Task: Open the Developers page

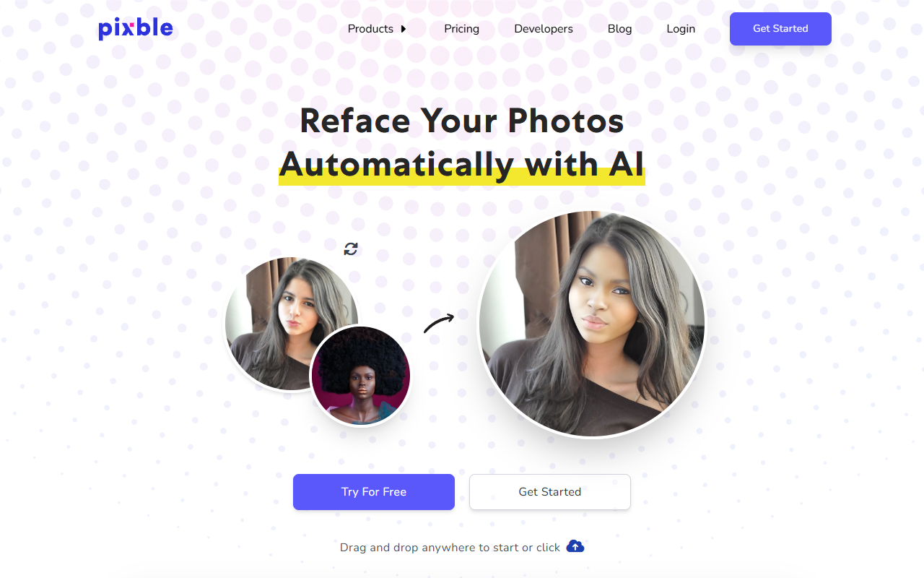Action: (x=544, y=29)
